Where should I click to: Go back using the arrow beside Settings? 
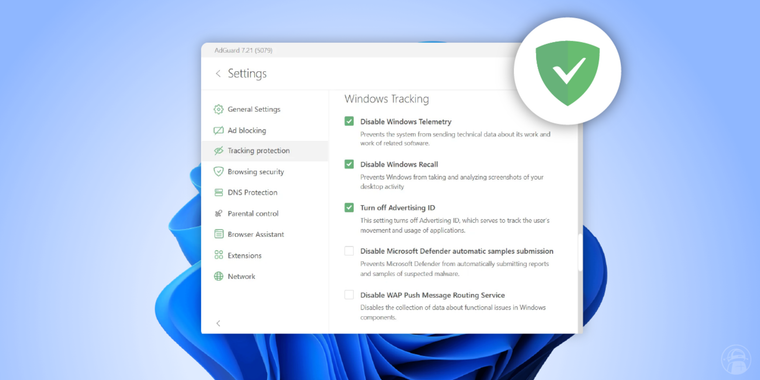pyautogui.click(x=218, y=74)
